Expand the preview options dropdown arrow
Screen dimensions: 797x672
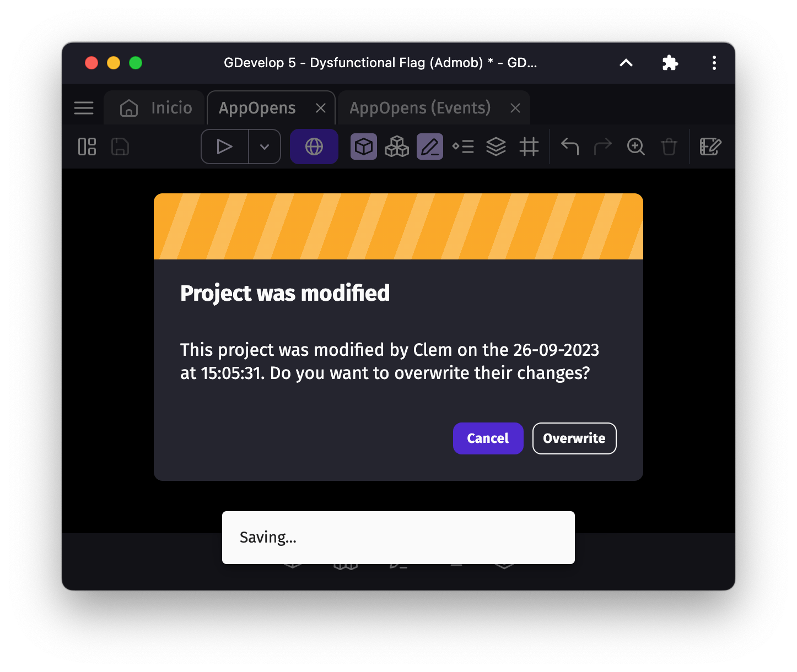[265, 147]
